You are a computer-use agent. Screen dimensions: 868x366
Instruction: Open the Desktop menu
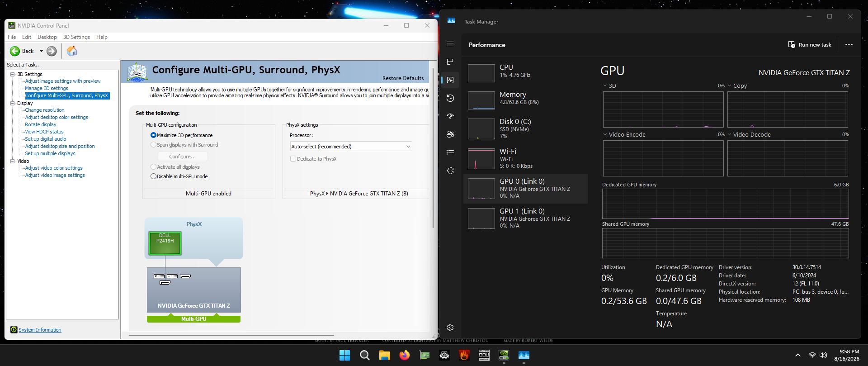pyautogui.click(x=47, y=37)
